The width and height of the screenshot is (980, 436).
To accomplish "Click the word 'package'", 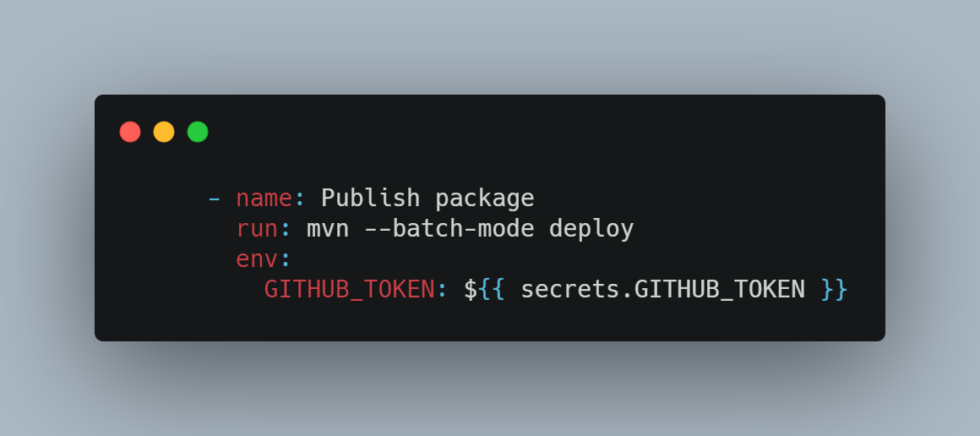I will click(485, 200).
